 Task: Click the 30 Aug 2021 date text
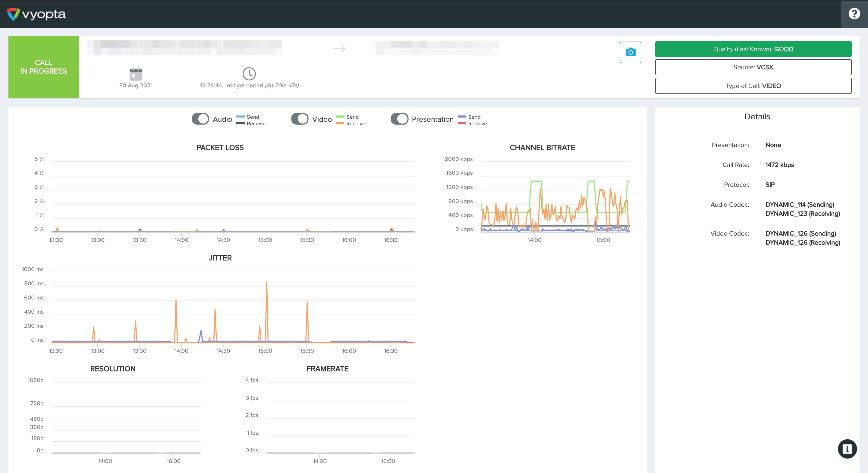point(136,86)
